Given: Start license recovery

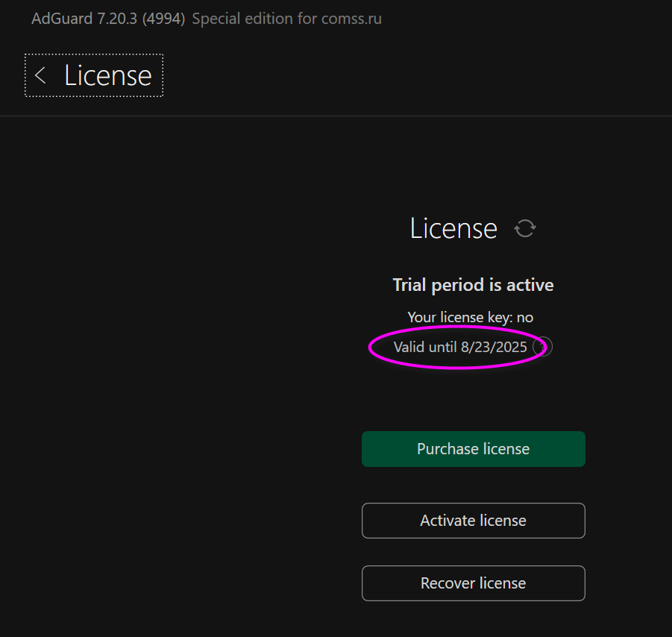Looking at the screenshot, I should 473,583.
